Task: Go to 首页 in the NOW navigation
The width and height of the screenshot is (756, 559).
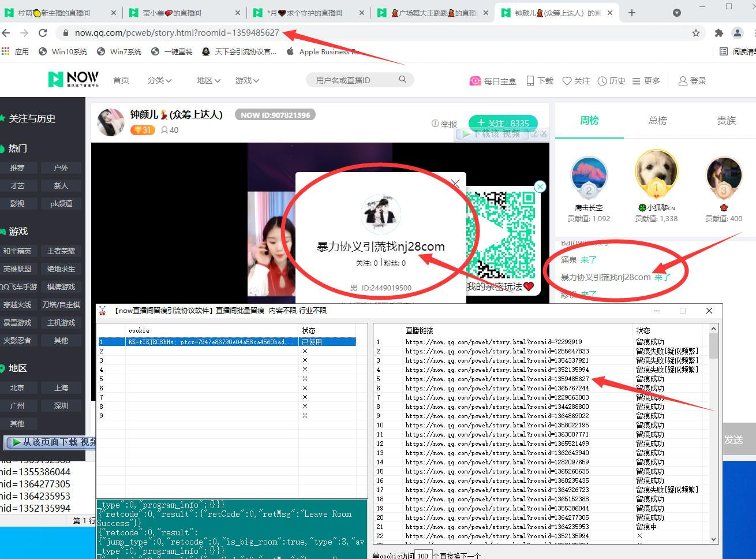Action: (121, 80)
